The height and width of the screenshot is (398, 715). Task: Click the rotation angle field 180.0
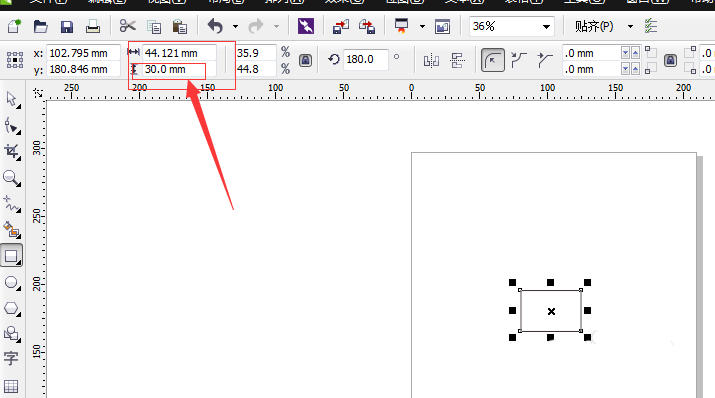point(365,59)
